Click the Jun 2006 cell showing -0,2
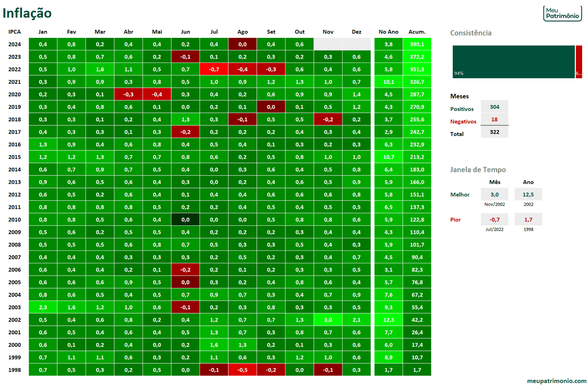The width and height of the screenshot is (588, 385). (x=186, y=270)
